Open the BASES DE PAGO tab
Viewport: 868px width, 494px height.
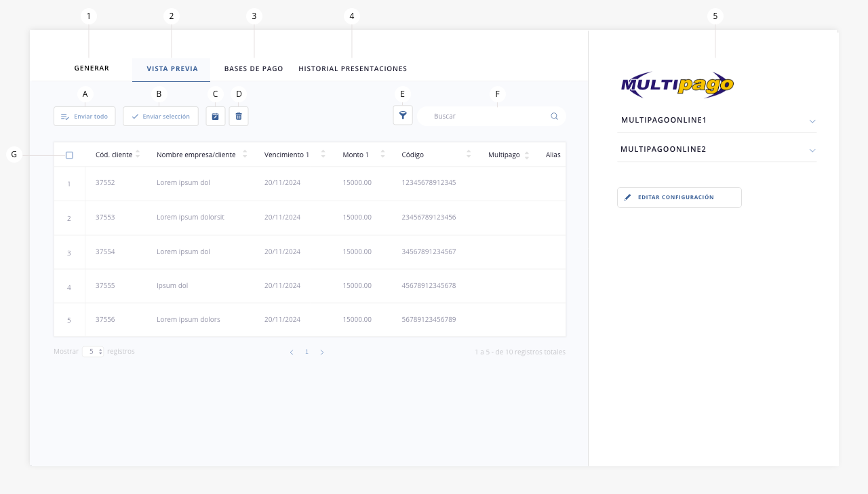254,68
